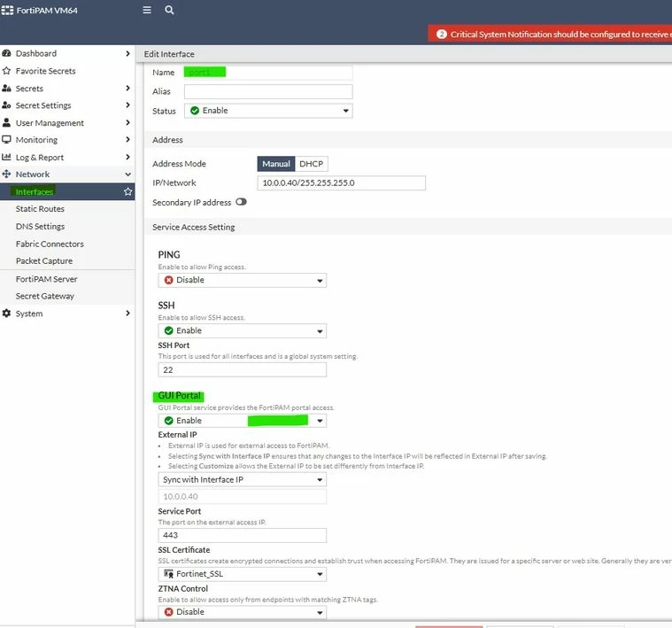Expand the Log & Report chevron
This screenshot has width=672, height=628.
click(127, 157)
